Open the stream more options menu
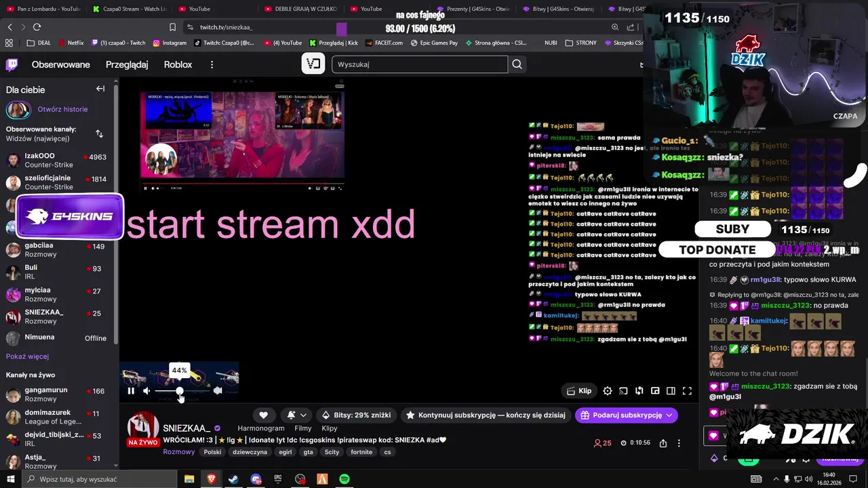 tap(679, 443)
